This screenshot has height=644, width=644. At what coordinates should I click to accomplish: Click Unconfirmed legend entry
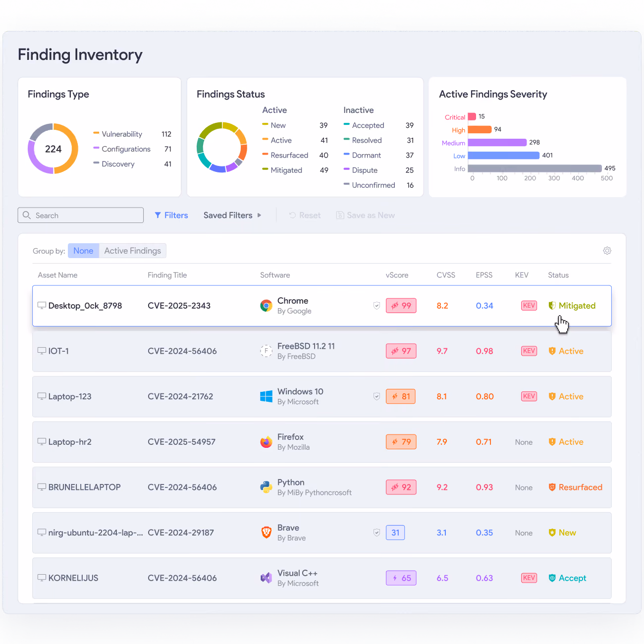(378, 185)
